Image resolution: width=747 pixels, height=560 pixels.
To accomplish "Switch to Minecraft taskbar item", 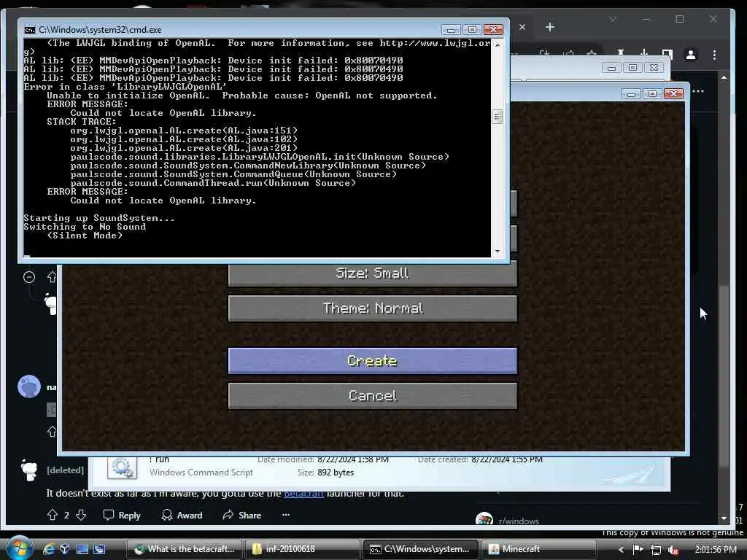I will (x=539, y=549).
